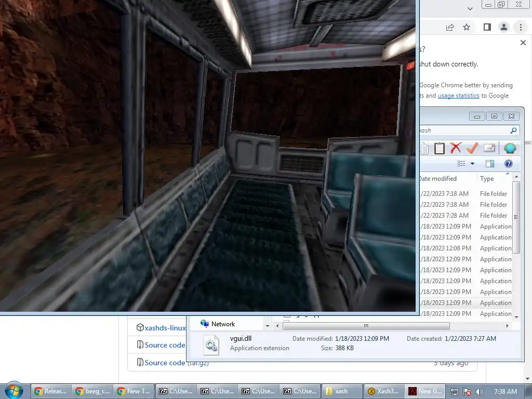
Task: Toggle the Chrome side panel icon
Action: 487,27
